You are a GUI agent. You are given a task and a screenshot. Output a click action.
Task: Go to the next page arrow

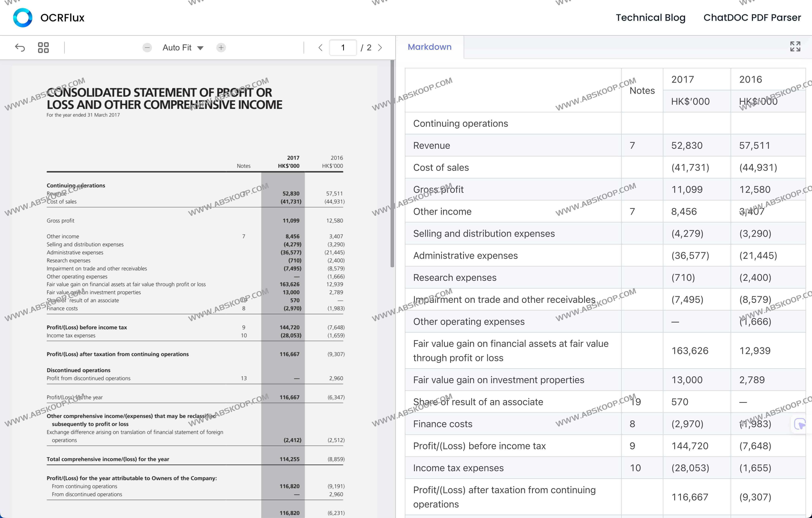(x=380, y=48)
